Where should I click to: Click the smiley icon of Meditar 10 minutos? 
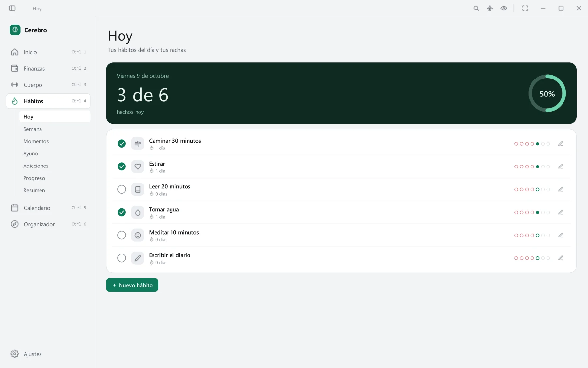point(138,235)
